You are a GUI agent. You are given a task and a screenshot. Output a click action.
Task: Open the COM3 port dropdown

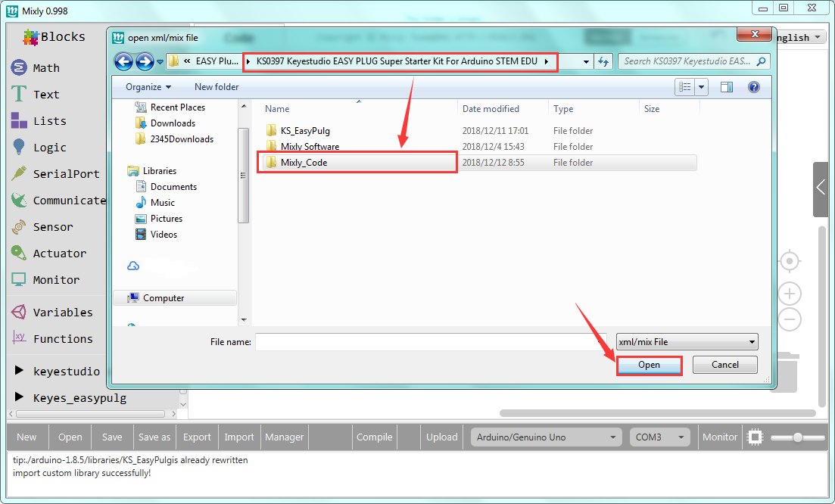[x=659, y=437]
